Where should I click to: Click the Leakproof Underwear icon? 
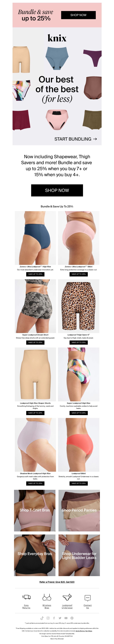point(67,597)
